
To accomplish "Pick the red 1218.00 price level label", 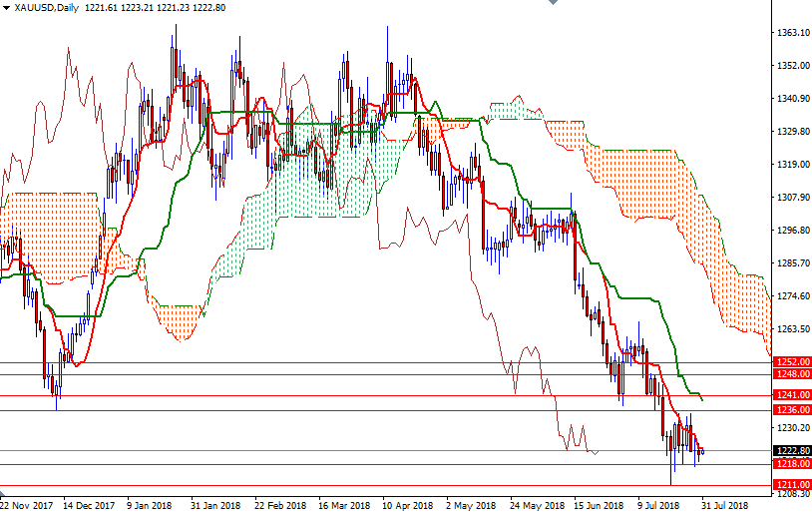I will point(792,464).
